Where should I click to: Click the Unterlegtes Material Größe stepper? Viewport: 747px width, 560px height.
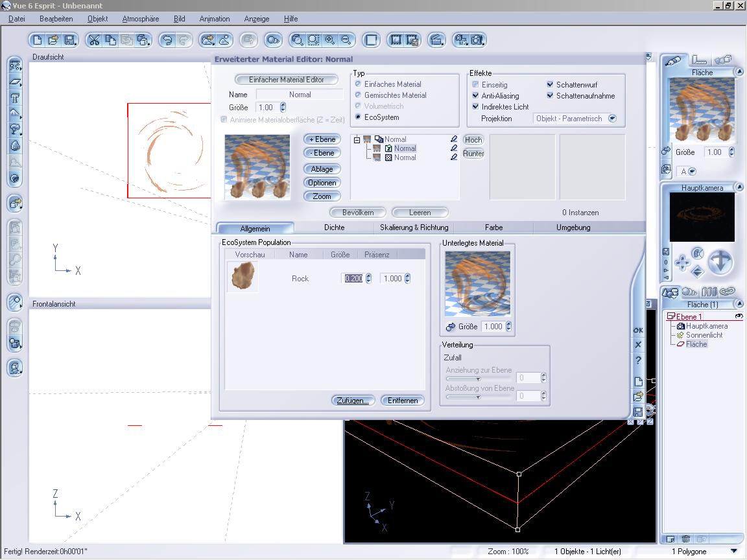click(509, 327)
